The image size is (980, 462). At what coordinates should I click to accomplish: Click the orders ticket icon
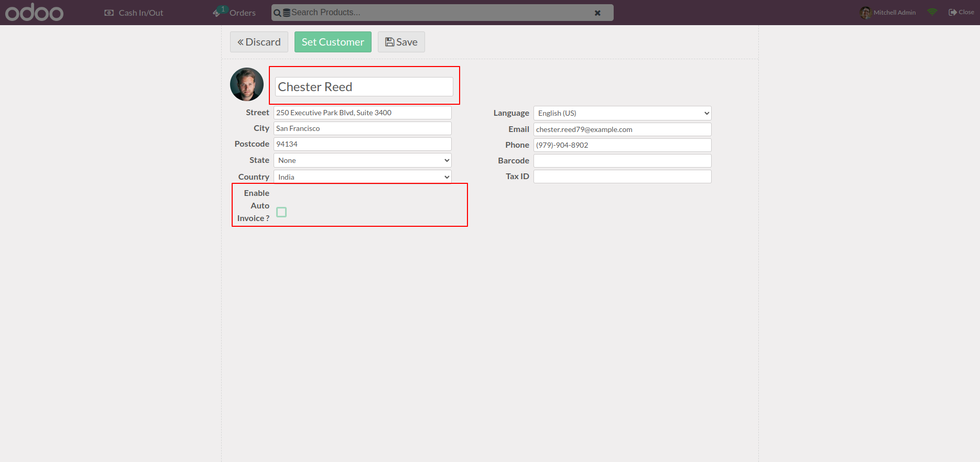point(216,13)
